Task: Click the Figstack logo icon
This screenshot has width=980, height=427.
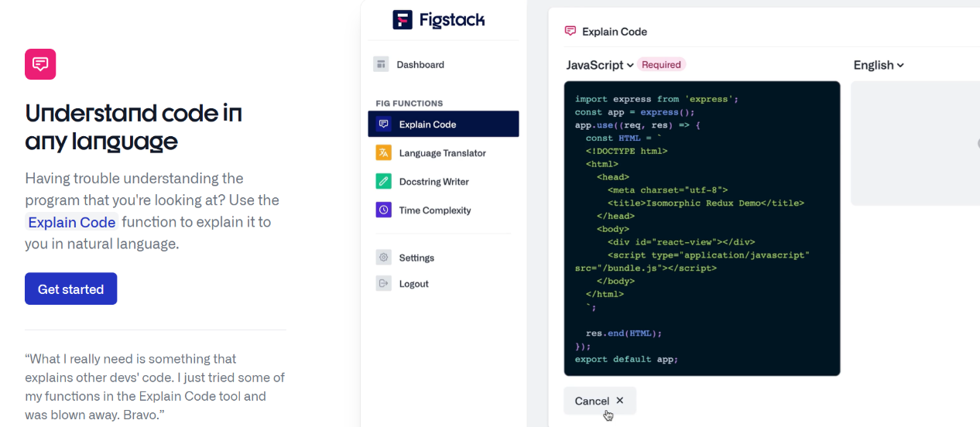Action: tap(403, 19)
